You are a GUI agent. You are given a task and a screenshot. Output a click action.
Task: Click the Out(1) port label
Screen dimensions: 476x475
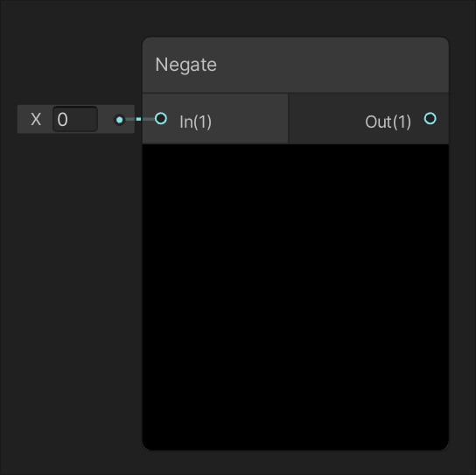388,122
